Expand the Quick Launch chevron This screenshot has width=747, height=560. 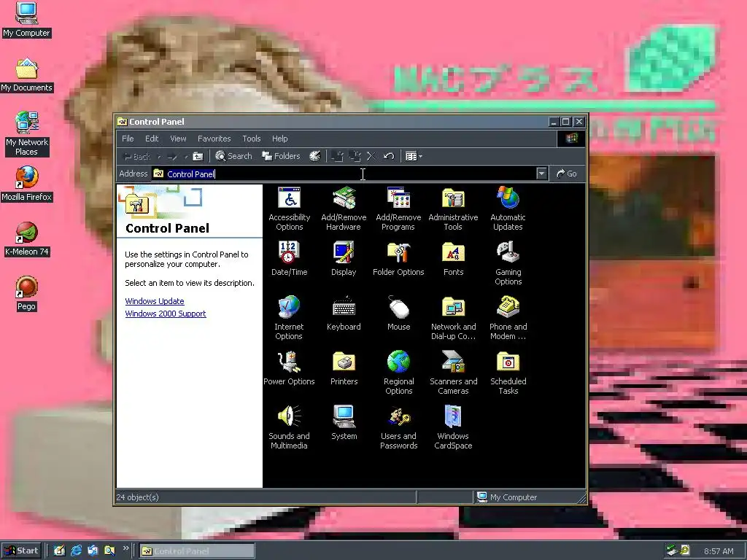(x=125, y=548)
